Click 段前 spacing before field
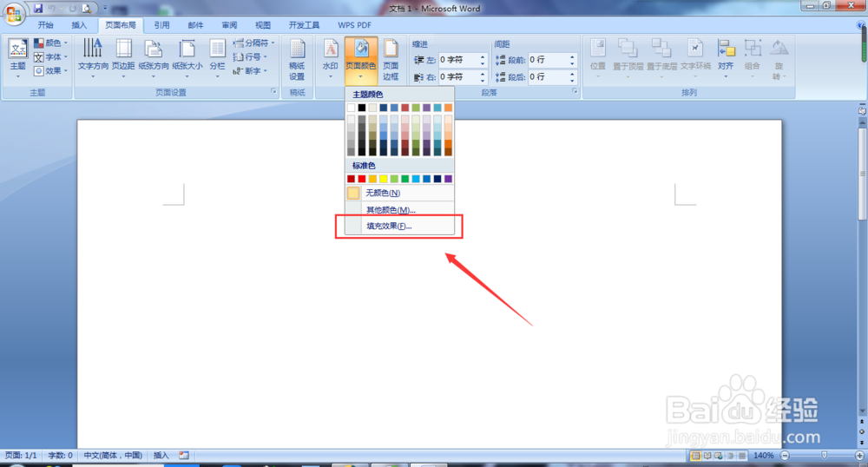This screenshot has height=467, width=868. coord(548,60)
